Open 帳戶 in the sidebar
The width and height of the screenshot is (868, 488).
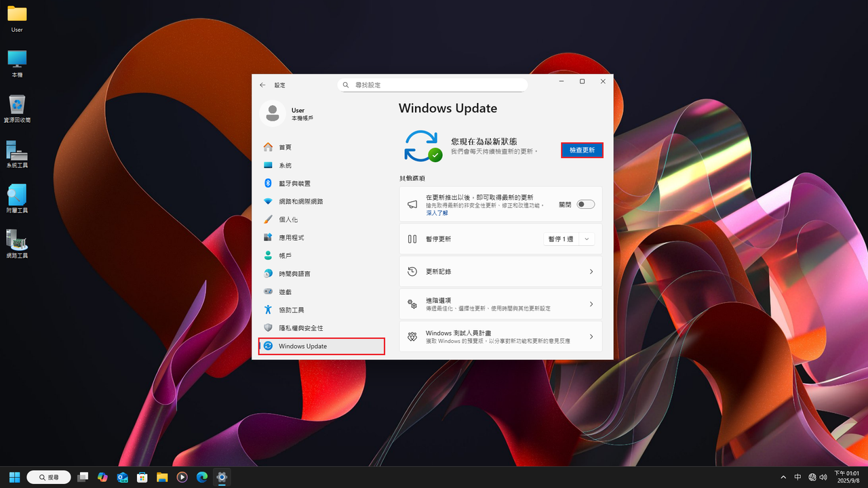click(x=321, y=256)
